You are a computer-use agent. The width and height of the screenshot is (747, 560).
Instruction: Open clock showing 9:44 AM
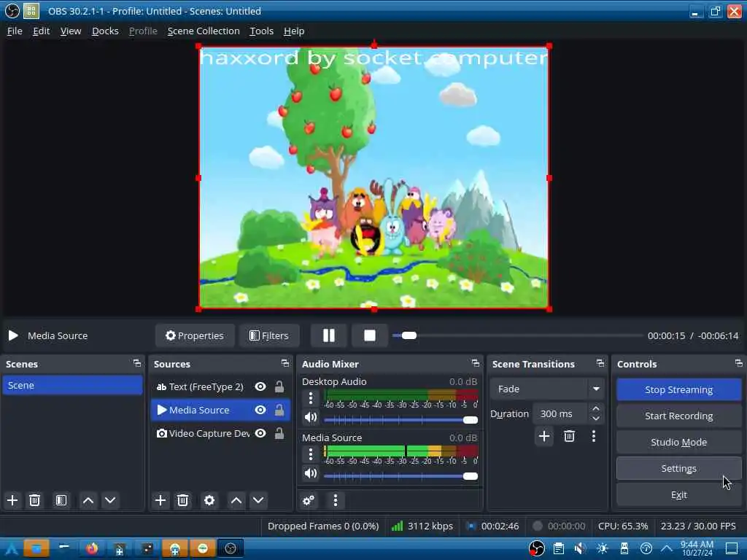click(697, 548)
